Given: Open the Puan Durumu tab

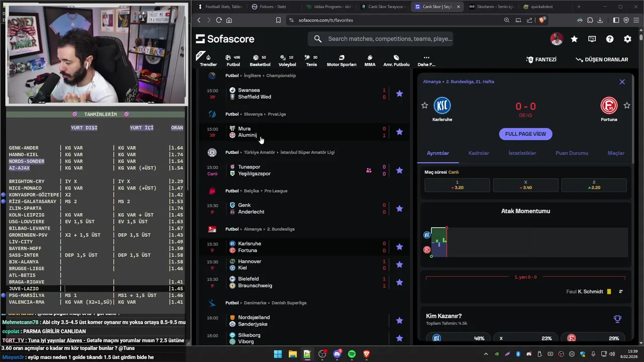Looking at the screenshot, I should point(572,153).
